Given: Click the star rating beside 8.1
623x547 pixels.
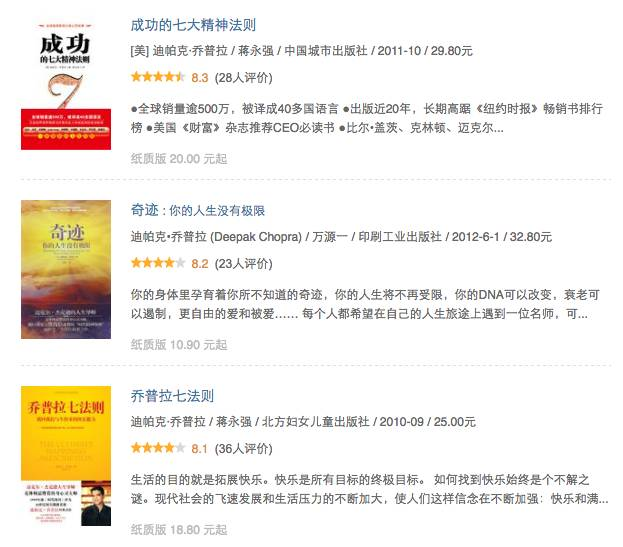Looking at the screenshot, I should pyautogui.click(x=158, y=448).
